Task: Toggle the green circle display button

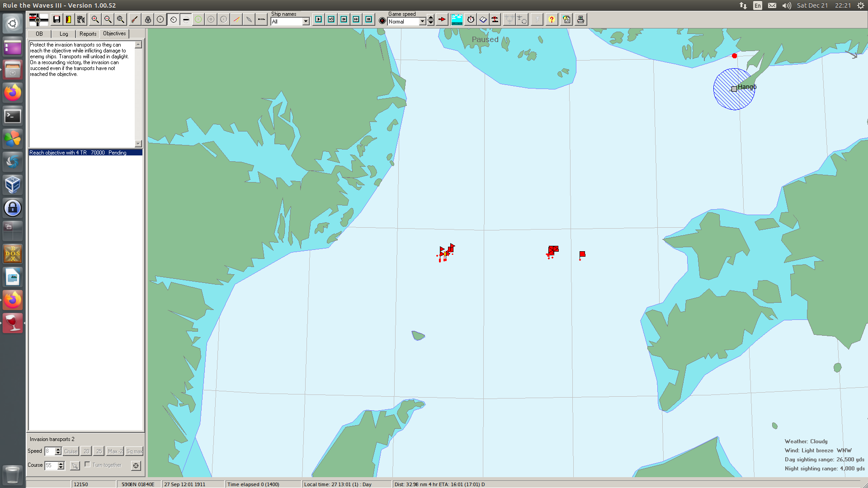Action: pos(198,19)
